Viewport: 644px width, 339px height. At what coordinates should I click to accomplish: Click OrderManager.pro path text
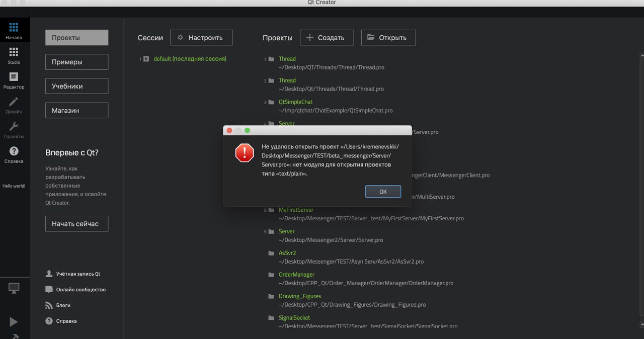[x=366, y=283]
